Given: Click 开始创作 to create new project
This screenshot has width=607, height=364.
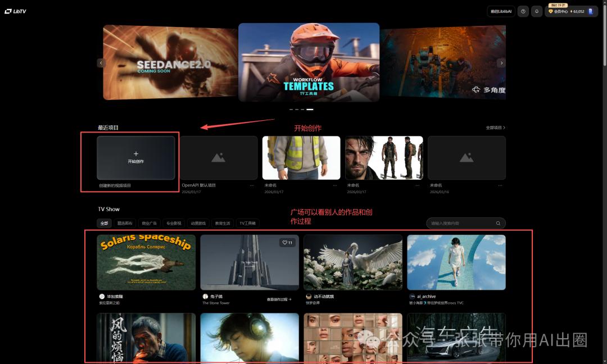Looking at the screenshot, I should point(136,157).
